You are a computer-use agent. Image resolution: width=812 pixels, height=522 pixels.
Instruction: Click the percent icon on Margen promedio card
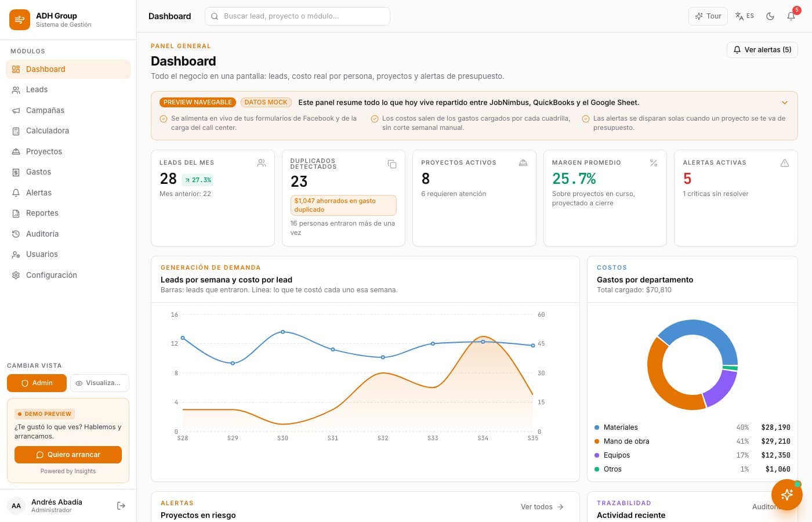654,163
